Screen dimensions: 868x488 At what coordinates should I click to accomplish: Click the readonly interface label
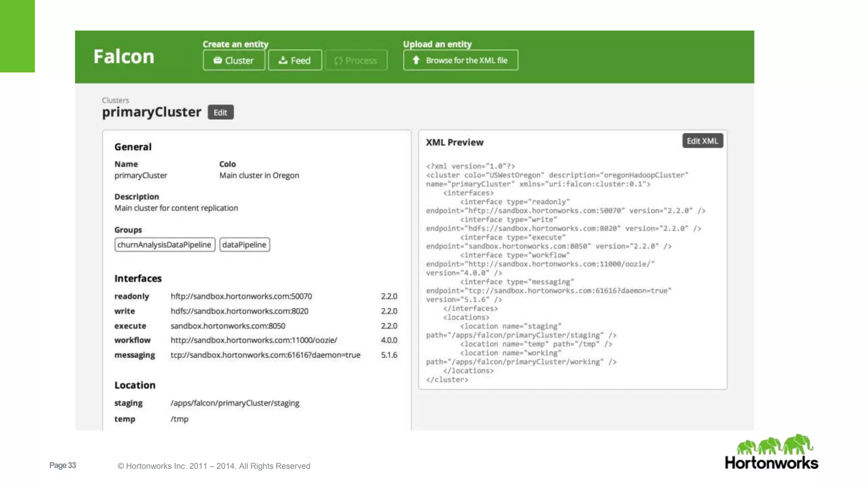point(131,296)
